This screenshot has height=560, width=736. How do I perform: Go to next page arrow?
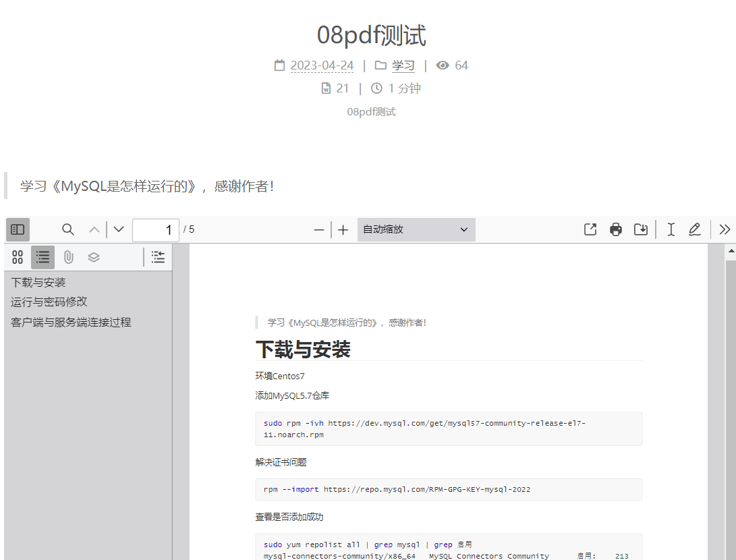click(x=119, y=229)
